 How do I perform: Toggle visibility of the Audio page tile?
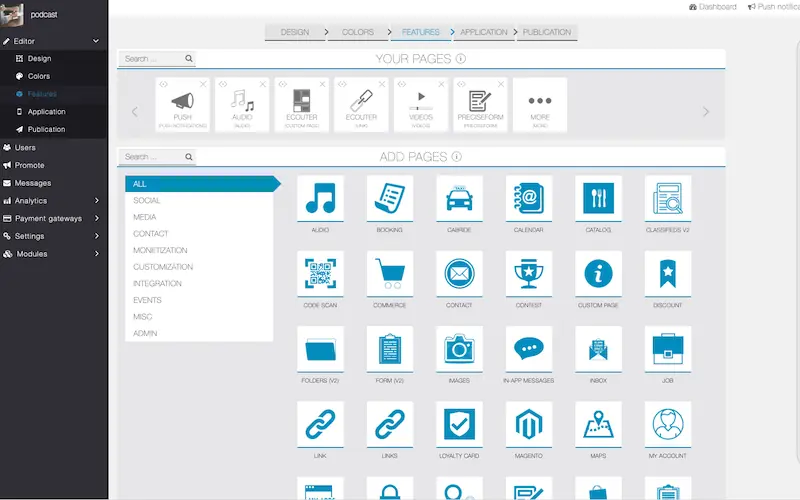(x=223, y=84)
